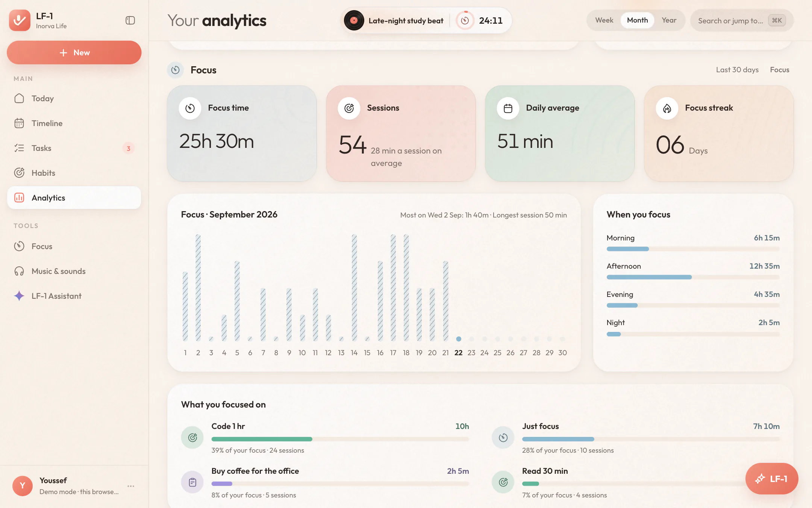Click the LF-1 app logo
This screenshot has width=812, height=508.
point(20,20)
